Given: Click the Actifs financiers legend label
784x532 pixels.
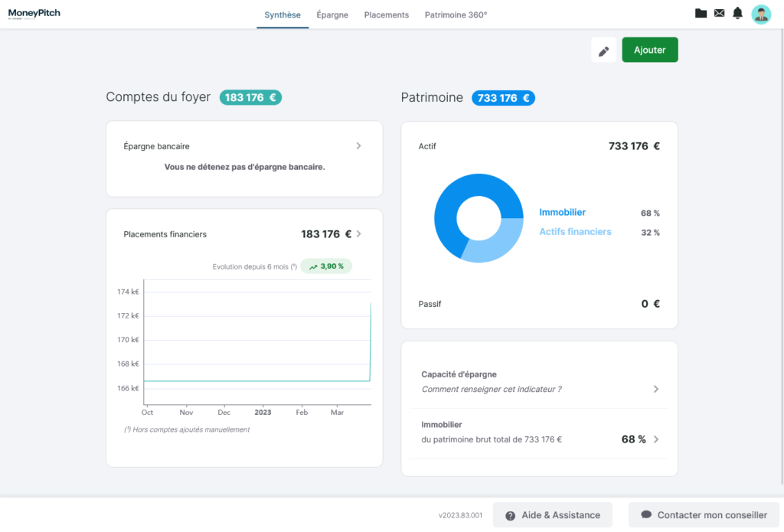Looking at the screenshot, I should point(575,232).
